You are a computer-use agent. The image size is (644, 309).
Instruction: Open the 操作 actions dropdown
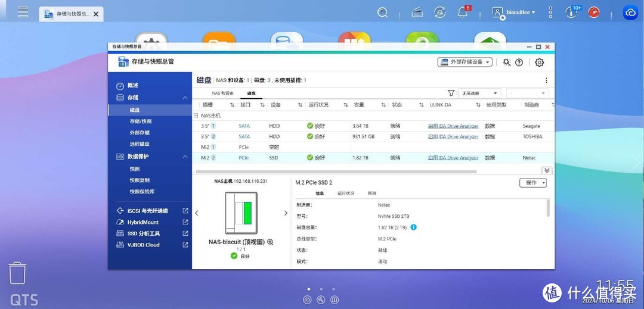pos(533,183)
